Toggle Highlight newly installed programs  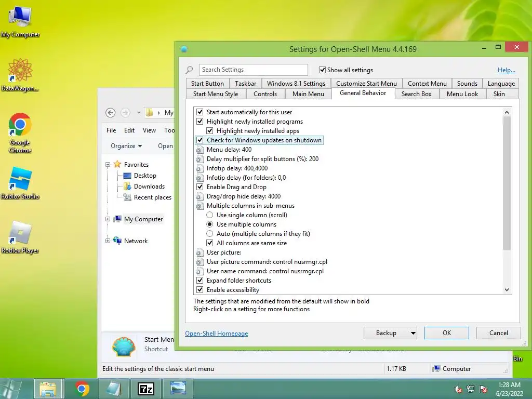click(x=200, y=122)
